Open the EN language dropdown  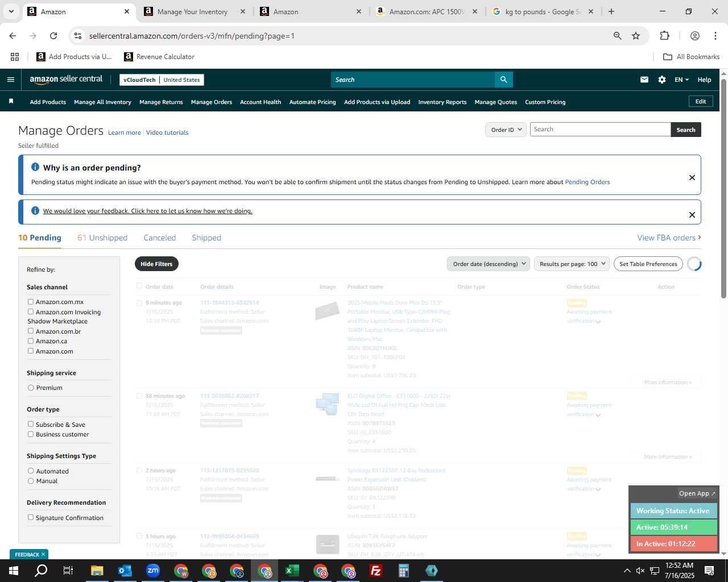pyautogui.click(x=681, y=80)
